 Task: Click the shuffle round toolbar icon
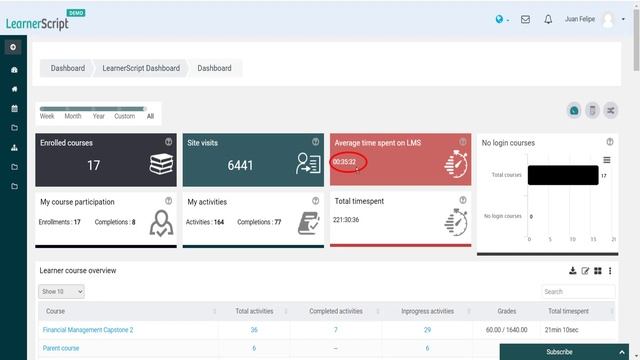coord(611,111)
